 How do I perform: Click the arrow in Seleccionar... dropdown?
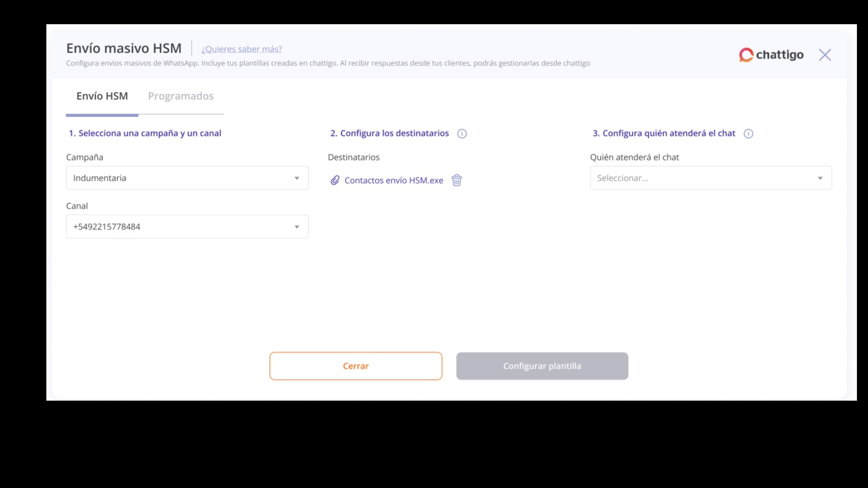820,178
